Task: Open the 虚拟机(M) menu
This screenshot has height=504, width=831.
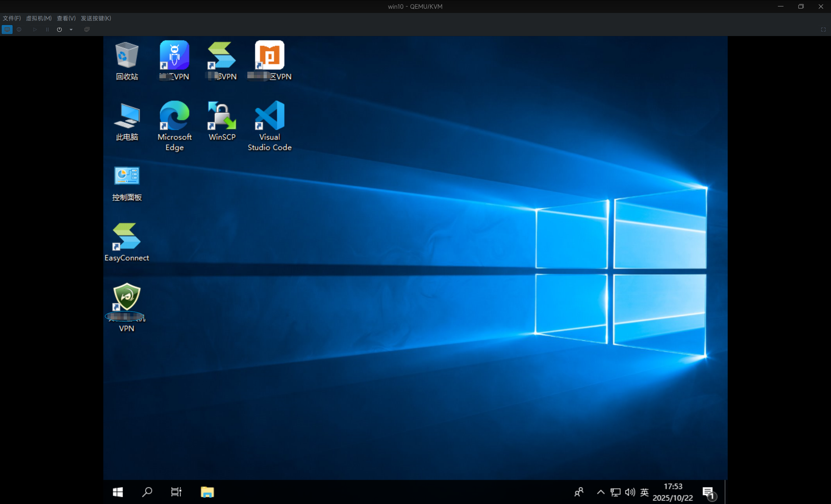Action: point(39,18)
